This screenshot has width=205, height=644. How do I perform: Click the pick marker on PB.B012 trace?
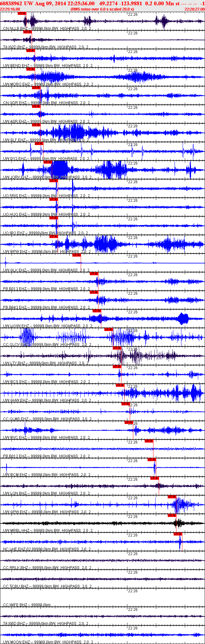click(149, 441)
